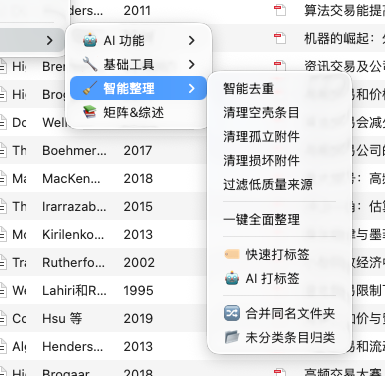The width and height of the screenshot is (385, 376).
Task: Click year 2015 in Irarrazab row
Action: [138, 206]
